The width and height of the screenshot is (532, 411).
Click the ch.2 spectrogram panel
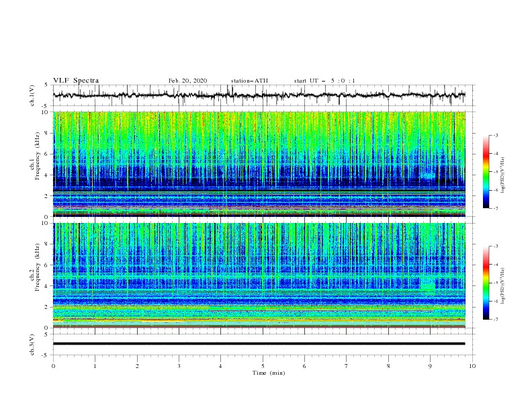click(x=259, y=275)
